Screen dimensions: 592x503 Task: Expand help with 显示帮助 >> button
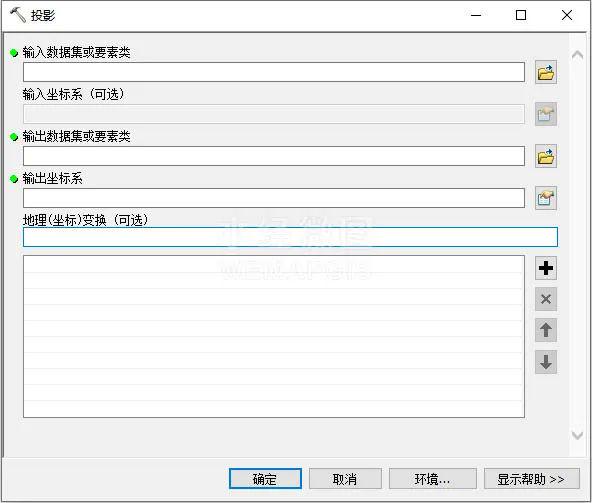532,479
